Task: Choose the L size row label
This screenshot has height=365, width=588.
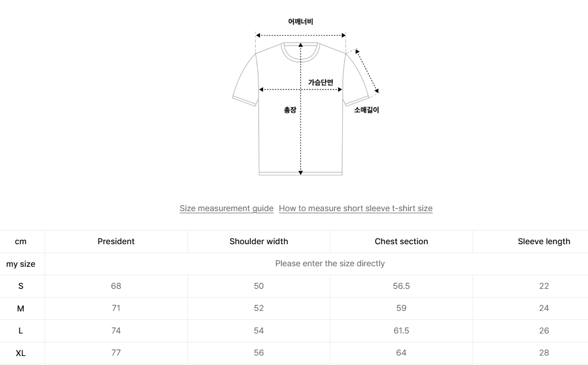Action: 20,331
